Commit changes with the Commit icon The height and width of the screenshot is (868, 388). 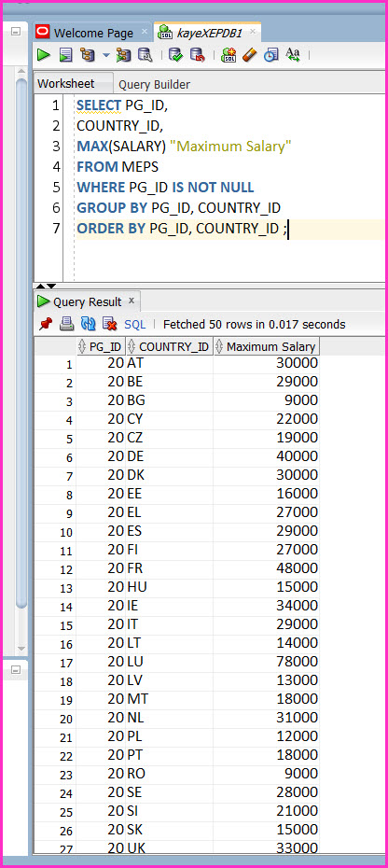pos(175,54)
